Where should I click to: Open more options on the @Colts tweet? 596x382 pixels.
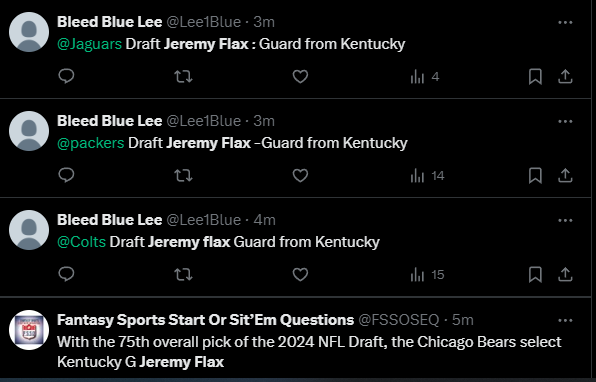pyautogui.click(x=565, y=220)
